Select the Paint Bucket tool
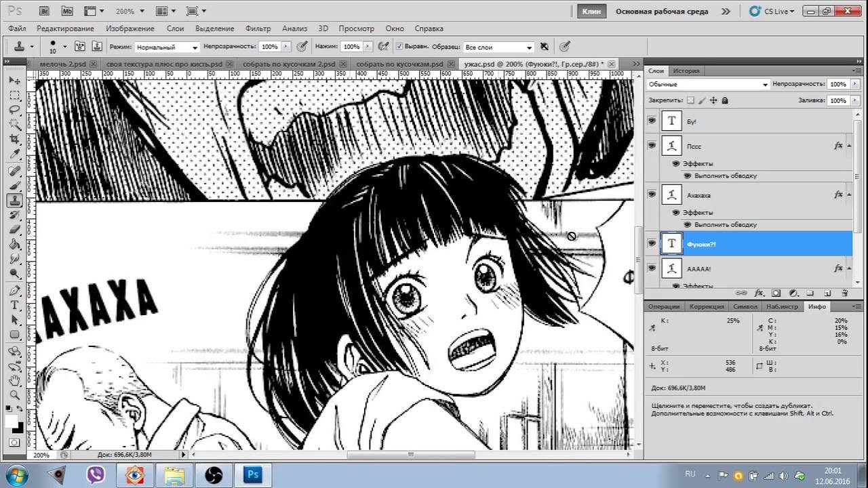Image resolution: width=868 pixels, height=488 pixels. [x=14, y=245]
